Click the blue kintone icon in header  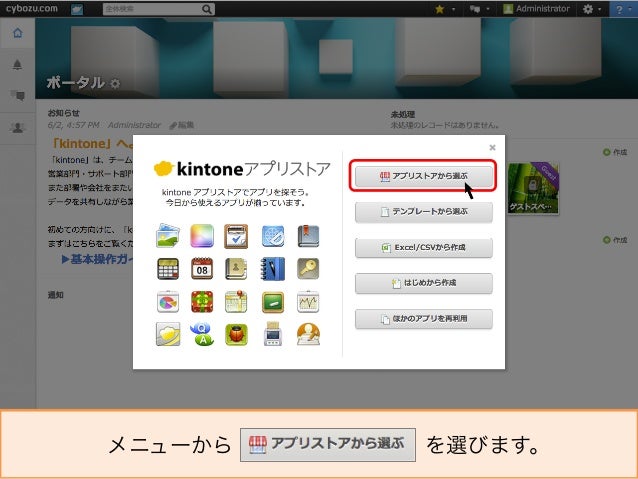point(77,9)
